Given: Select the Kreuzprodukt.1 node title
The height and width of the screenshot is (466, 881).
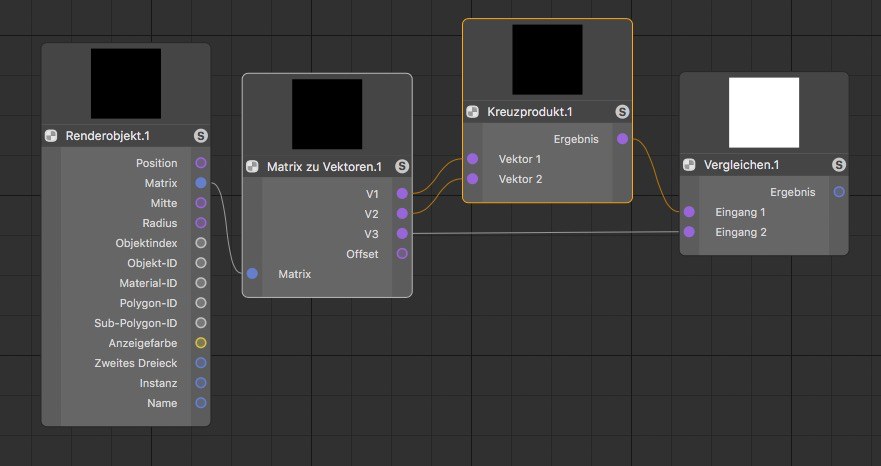Looking at the screenshot, I should coord(530,112).
